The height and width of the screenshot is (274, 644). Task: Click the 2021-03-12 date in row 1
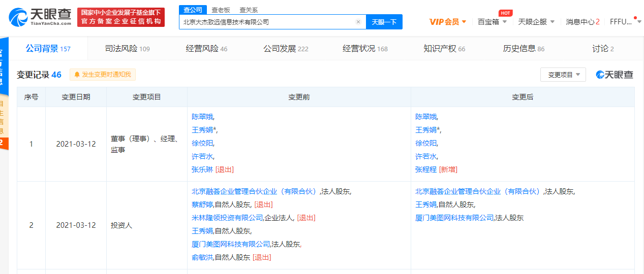(x=76, y=144)
